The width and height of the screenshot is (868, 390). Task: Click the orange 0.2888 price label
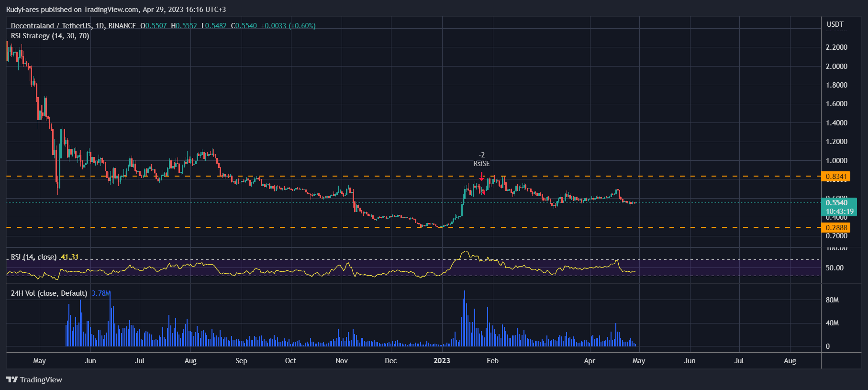coord(835,228)
